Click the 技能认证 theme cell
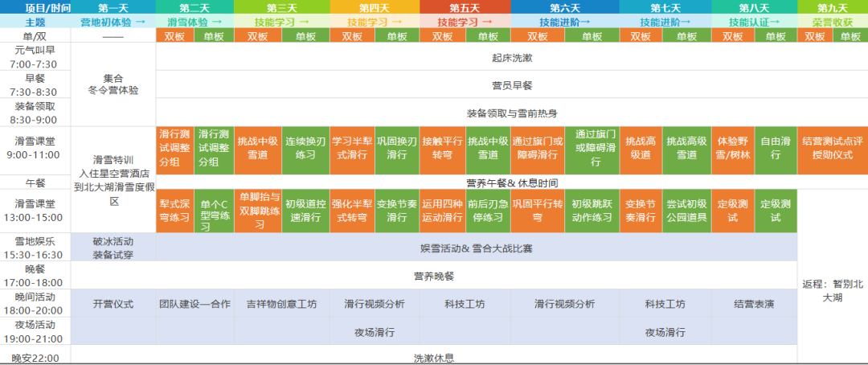The width and height of the screenshot is (868, 365). pyautogui.click(x=753, y=22)
